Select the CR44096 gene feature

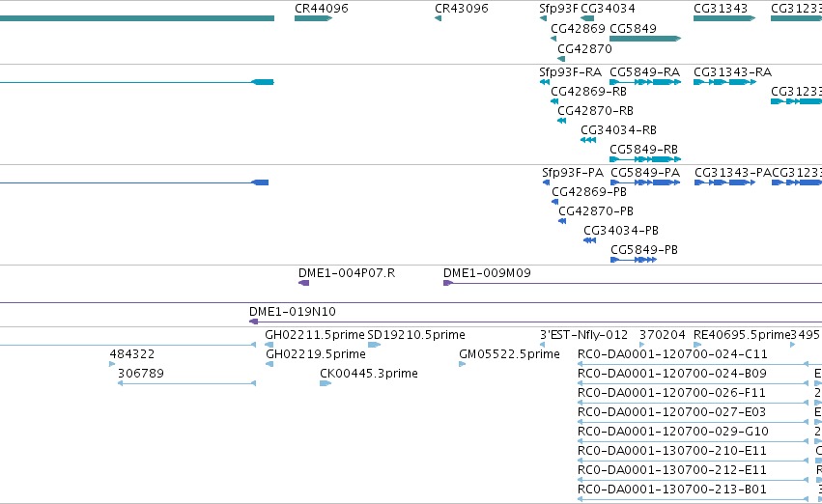(x=314, y=18)
